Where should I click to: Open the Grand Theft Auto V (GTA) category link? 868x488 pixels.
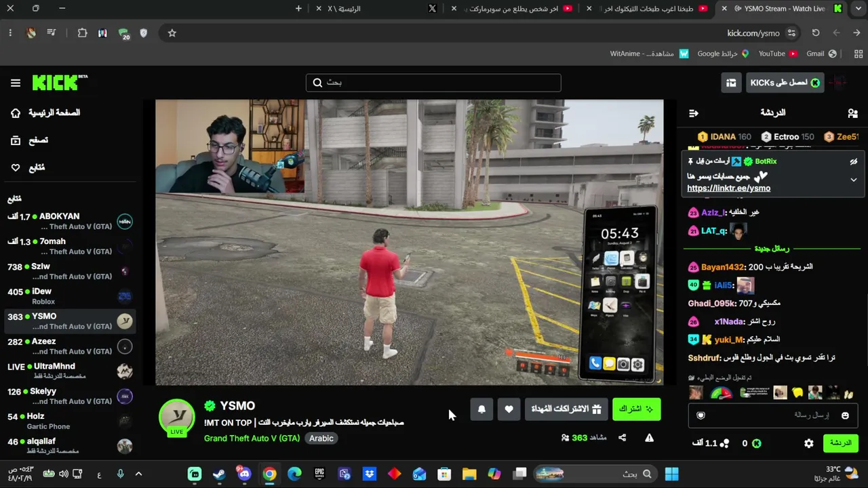[x=252, y=439]
